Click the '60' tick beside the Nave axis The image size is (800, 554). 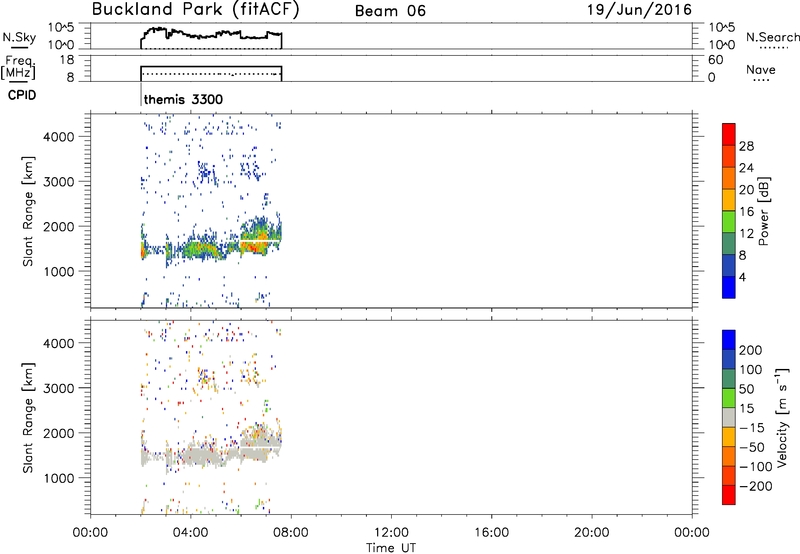(716, 60)
